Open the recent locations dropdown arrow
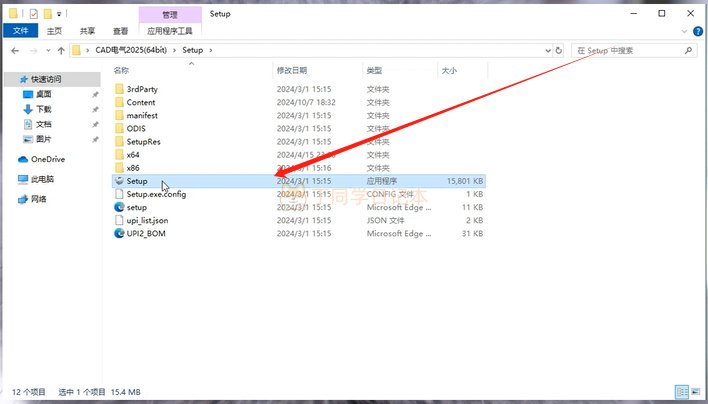Screen dimensions: 708x404 coord(48,51)
